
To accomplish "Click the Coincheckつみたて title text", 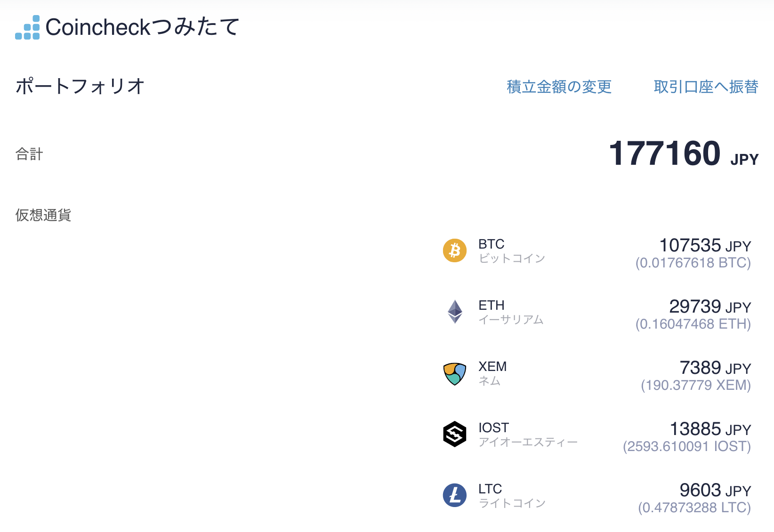I will click(x=142, y=27).
